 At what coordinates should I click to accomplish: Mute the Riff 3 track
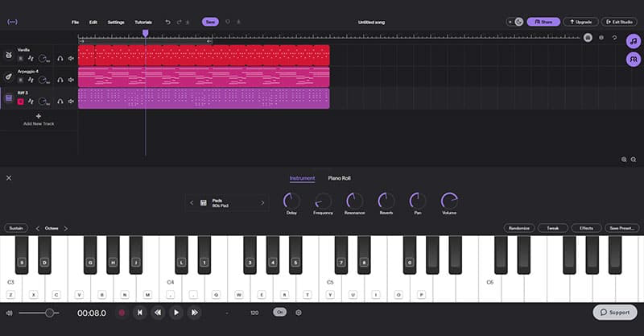pos(71,102)
